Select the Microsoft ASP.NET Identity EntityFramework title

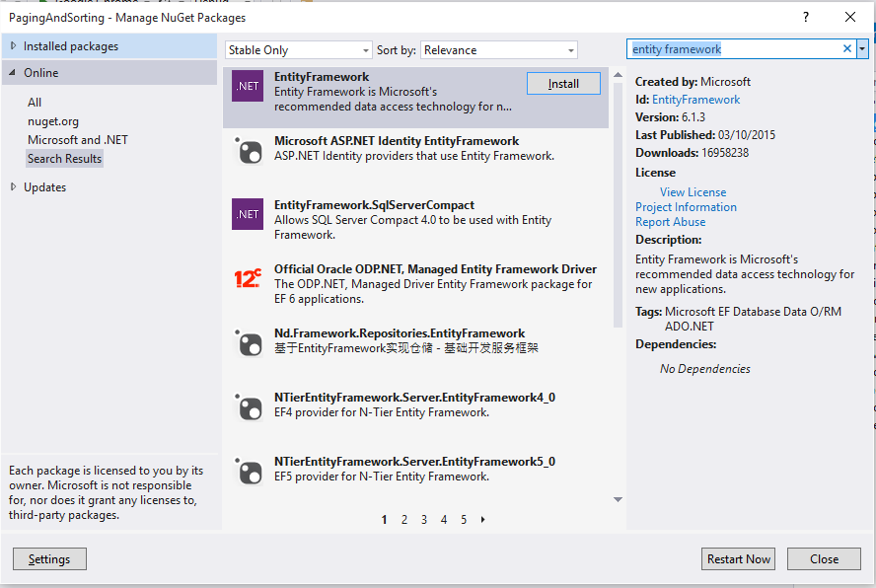coord(397,141)
